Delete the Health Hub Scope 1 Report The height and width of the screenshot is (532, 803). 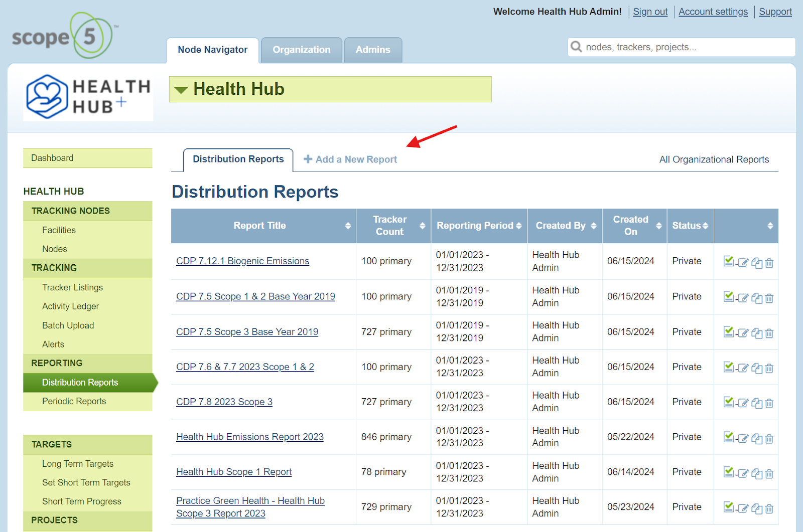point(769,473)
